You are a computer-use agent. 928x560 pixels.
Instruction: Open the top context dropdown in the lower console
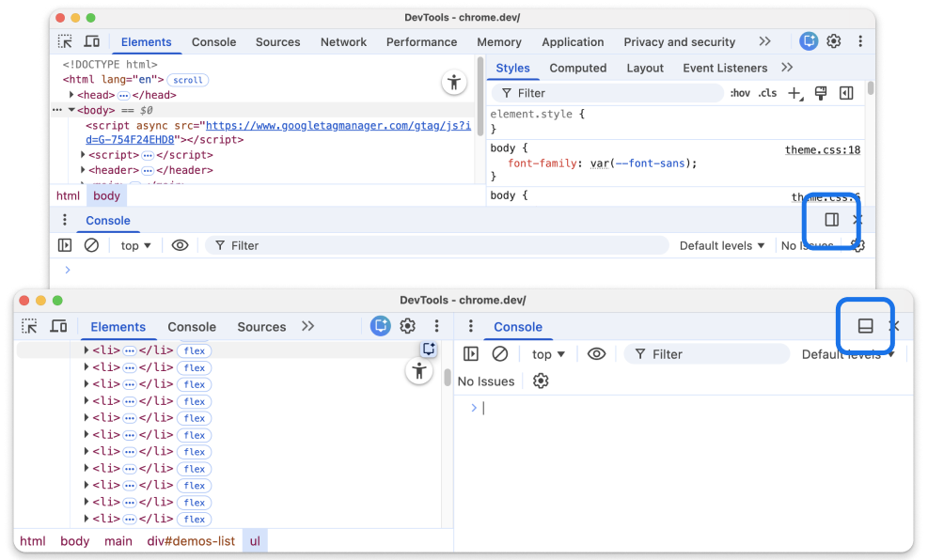pyautogui.click(x=548, y=354)
